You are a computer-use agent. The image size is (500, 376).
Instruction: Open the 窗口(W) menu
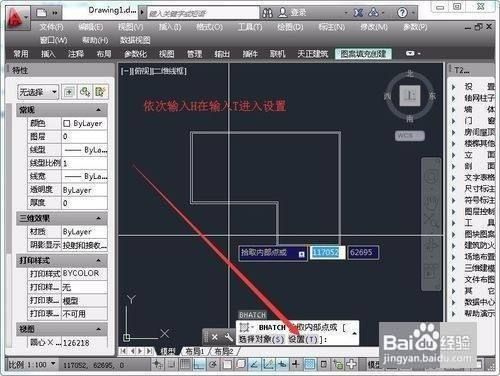tap(53, 40)
